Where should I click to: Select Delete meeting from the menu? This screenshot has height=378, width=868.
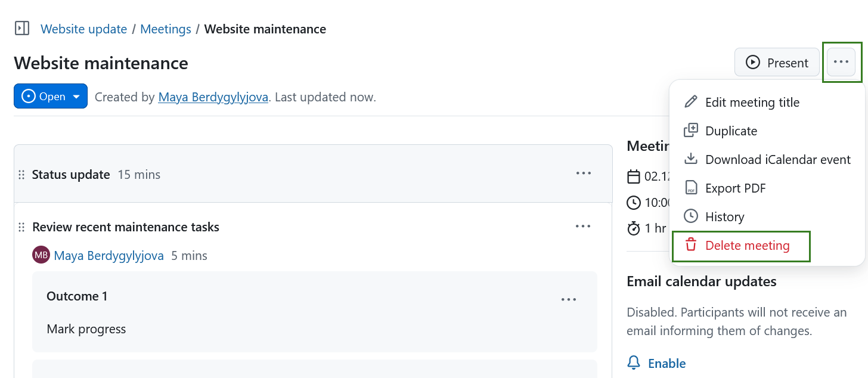click(x=746, y=245)
